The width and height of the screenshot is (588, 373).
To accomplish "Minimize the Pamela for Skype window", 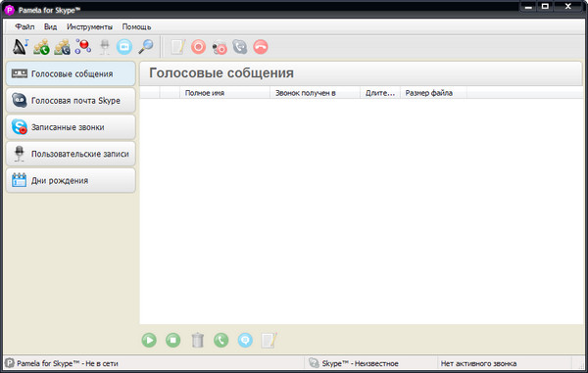I will point(528,7).
